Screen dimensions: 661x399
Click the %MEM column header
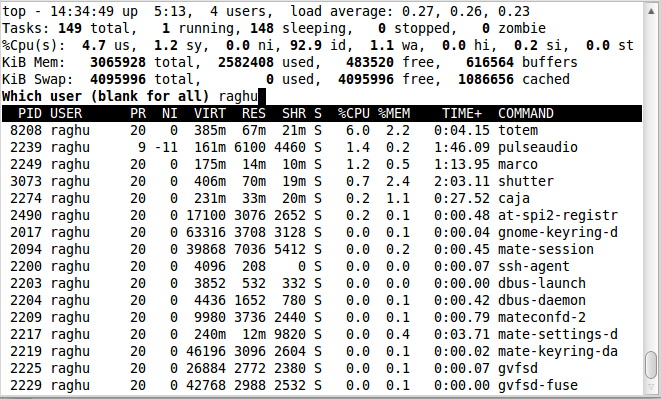click(x=394, y=113)
